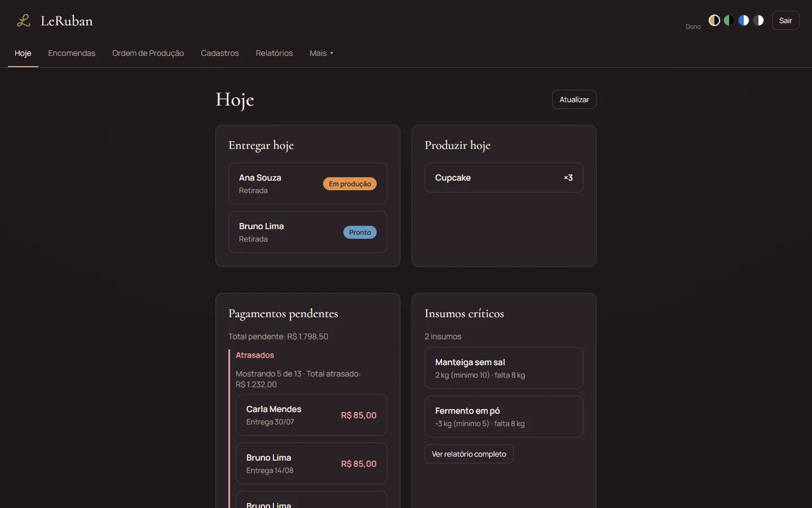Select the gold and black theme swatch
Viewport: 812px width, 508px height.
[x=714, y=20]
